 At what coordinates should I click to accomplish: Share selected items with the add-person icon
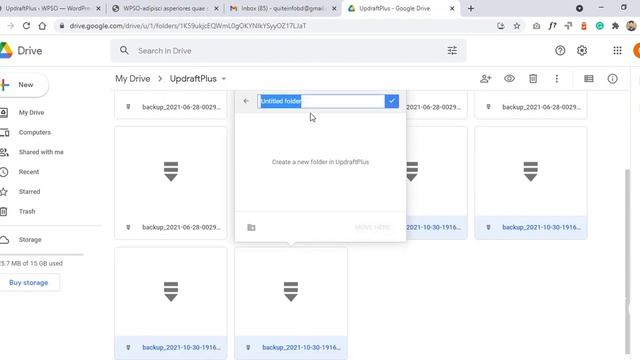coord(485,79)
